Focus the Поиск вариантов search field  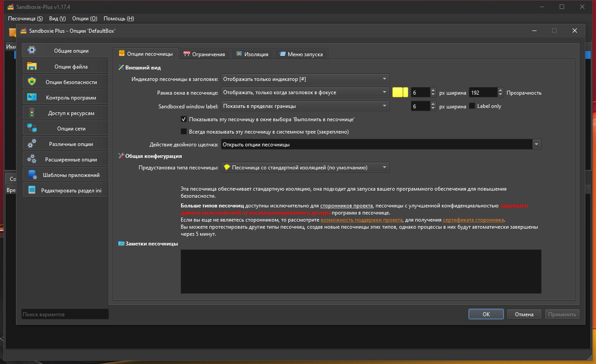click(65, 314)
